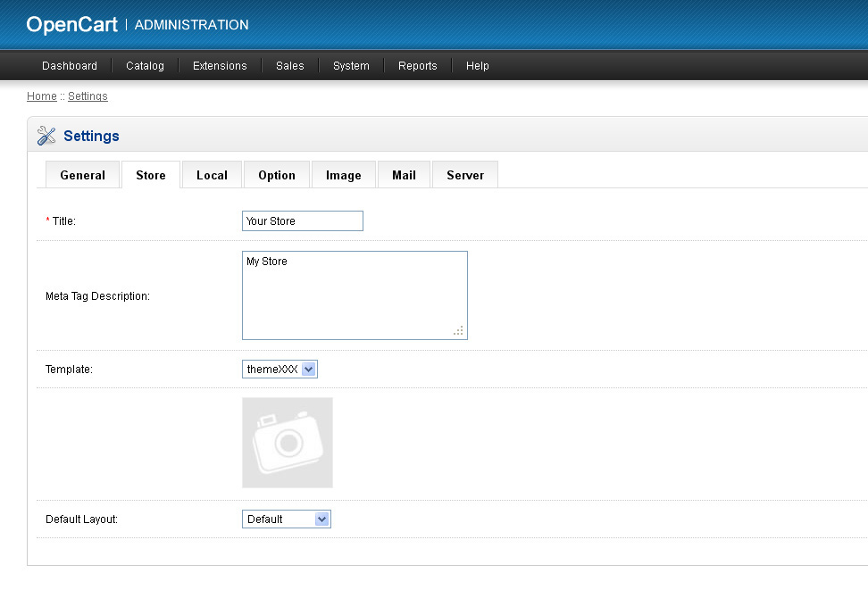
Task: Click the Home breadcrumb link
Action: pos(41,96)
